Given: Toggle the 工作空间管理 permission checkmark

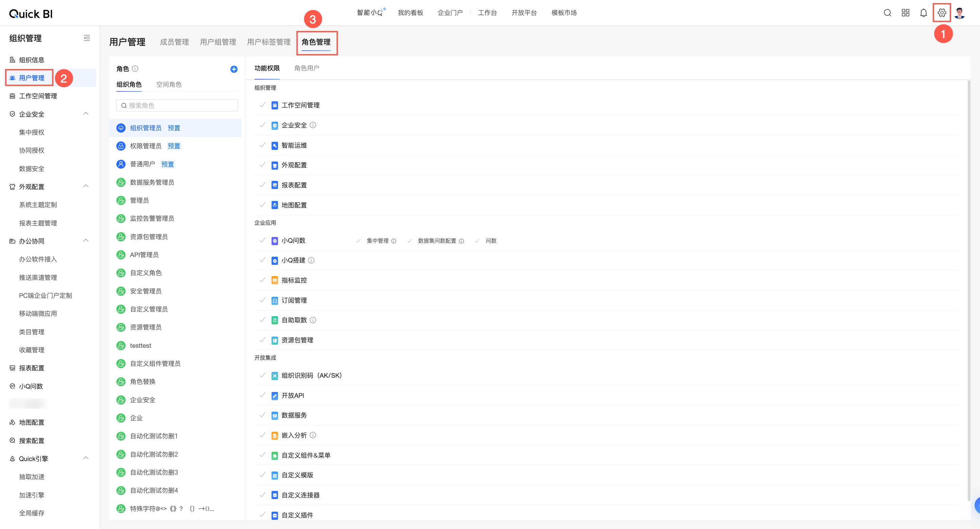Looking at the screenshot, I should (x=262, y=105).
